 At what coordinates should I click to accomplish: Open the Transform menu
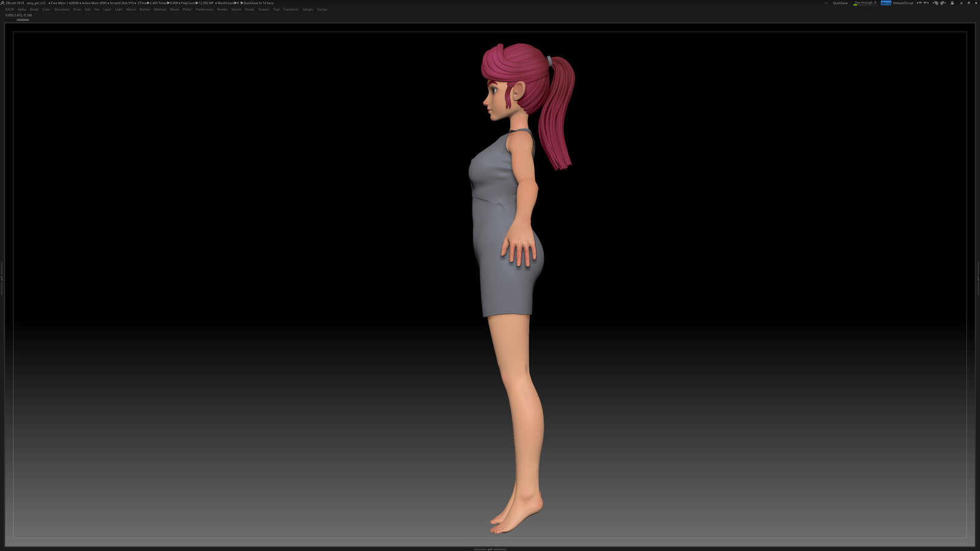[291, 9]
